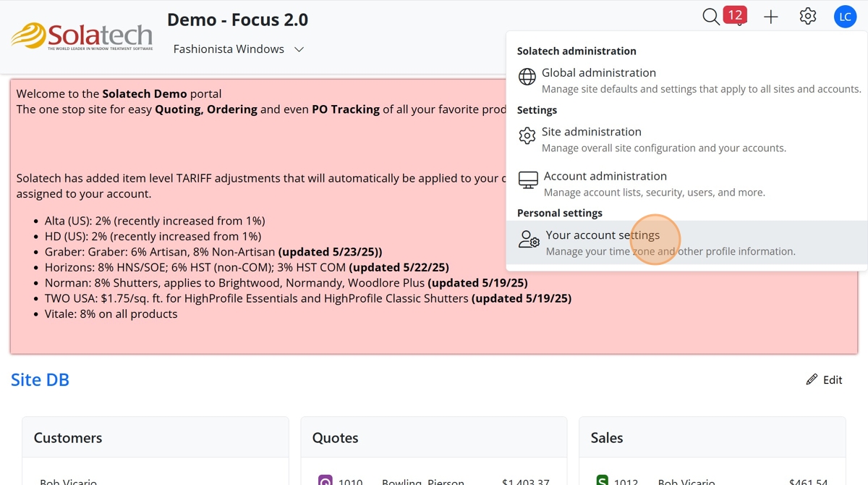Click the Alta (US): 2% tariff line
The width and height of the screenshot is (868, 485).
point(155,221)
